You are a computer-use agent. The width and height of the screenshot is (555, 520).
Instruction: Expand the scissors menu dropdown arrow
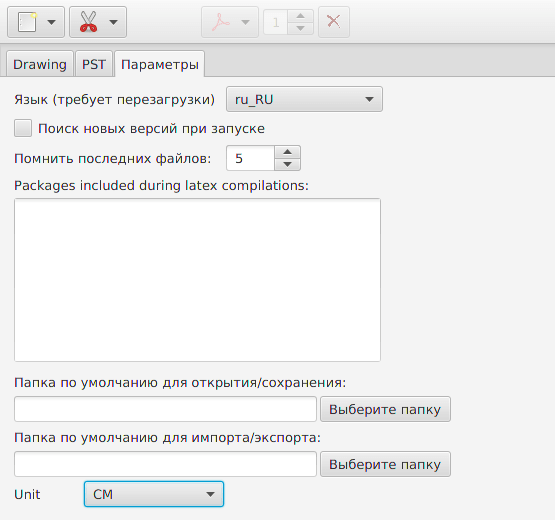point(113,22)
